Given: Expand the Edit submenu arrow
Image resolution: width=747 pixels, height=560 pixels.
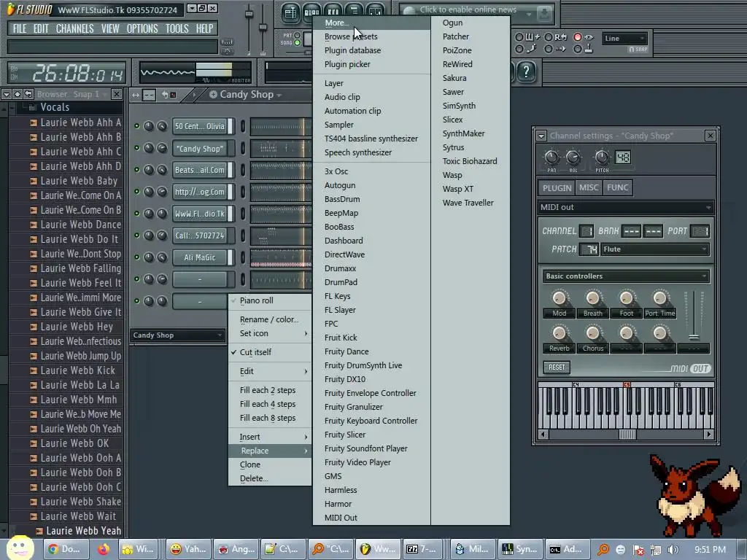Looking at the screenshot, I should coord(306,371).
